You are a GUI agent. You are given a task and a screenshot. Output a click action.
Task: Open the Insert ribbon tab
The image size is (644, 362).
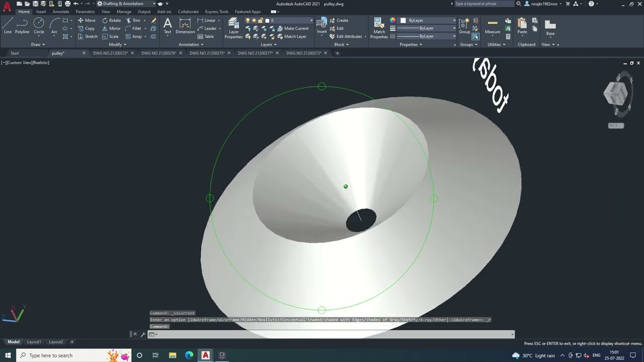coord(41,12)
